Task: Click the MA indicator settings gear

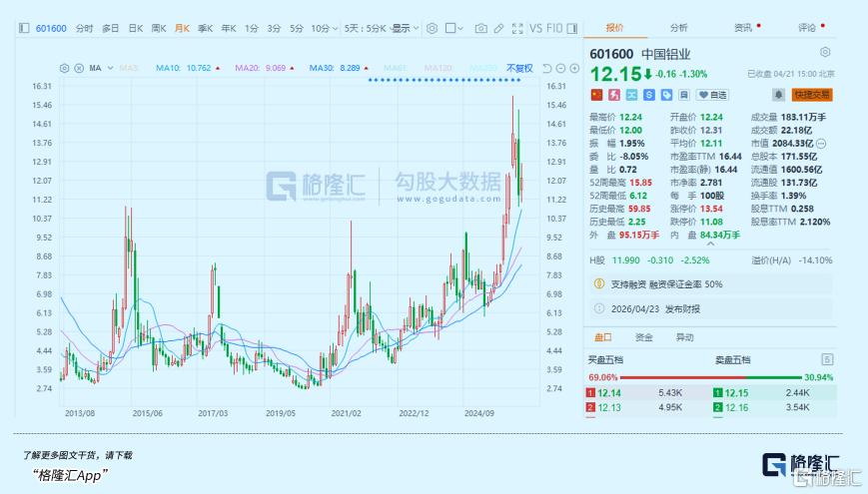Action: [65, 68]
